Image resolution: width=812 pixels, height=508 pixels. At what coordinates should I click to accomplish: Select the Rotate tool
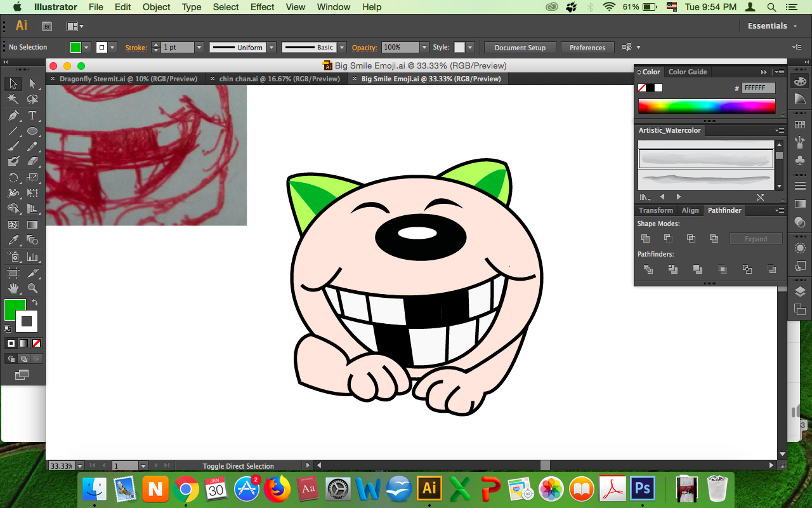pos(13,178)
